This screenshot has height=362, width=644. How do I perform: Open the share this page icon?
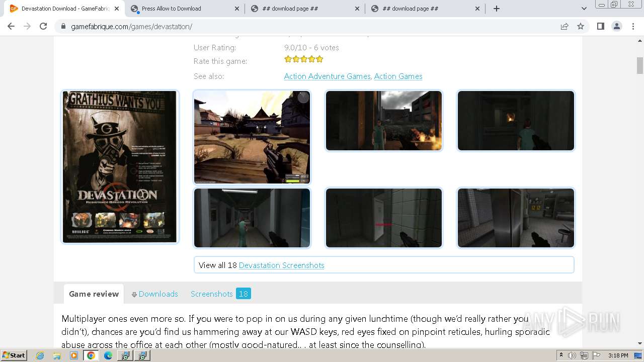pyautogui.click(x=565, y=26)
